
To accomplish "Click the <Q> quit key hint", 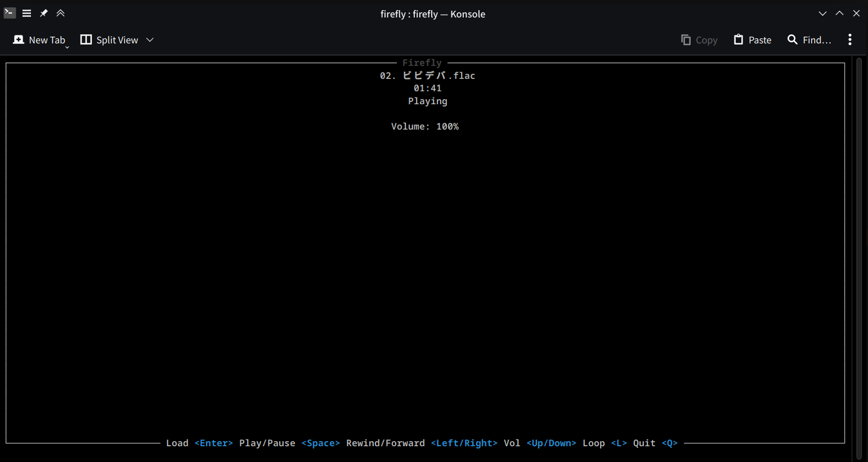I will click(670, 443).
